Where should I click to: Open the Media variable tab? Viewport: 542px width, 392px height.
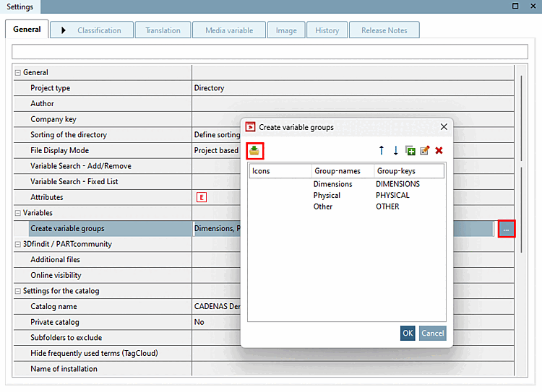coord(229,30)
